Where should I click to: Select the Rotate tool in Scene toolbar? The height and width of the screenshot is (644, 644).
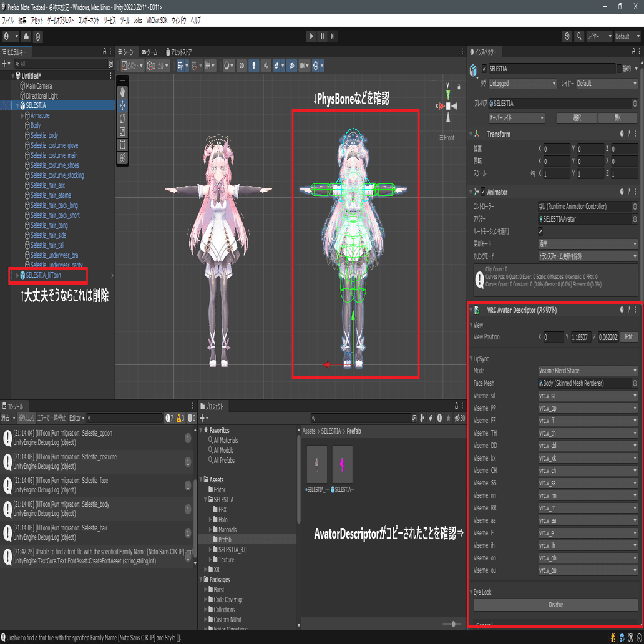pos(122,119)
